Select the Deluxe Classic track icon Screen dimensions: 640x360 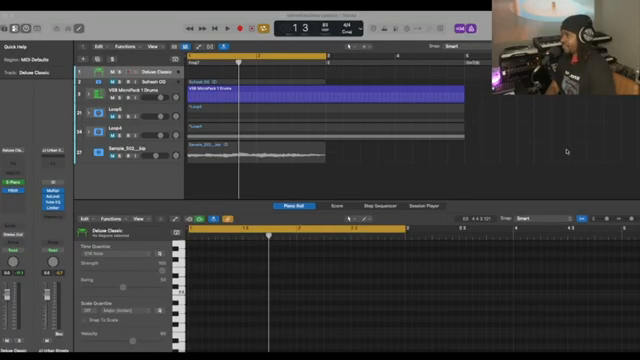pos(98,72)
